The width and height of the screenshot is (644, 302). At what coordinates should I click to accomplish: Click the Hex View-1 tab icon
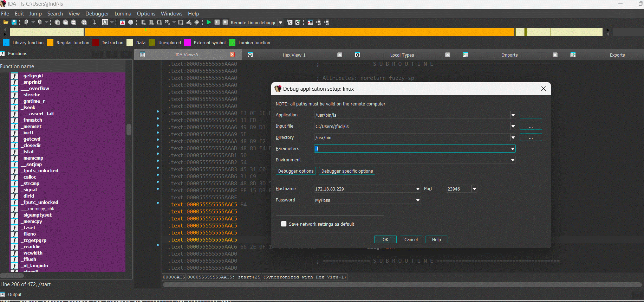click(250, 55)
